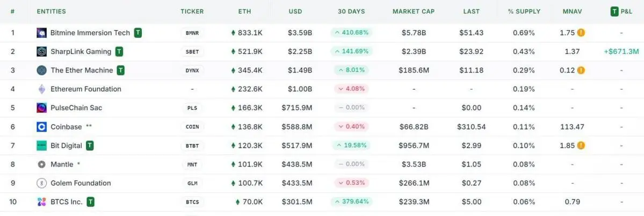Screen dimensions: 644x216
Task: Click the 410.68% 30-day change pill
Action: point(351,33)
